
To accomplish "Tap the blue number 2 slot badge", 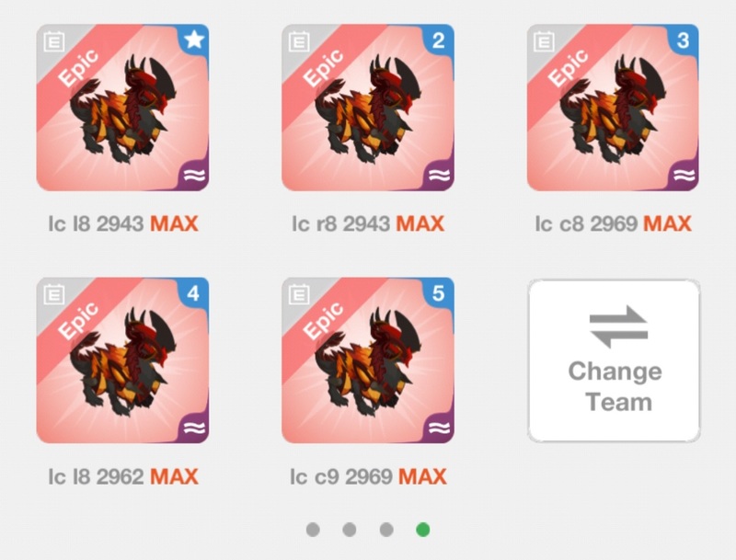I will pos(439,40).
